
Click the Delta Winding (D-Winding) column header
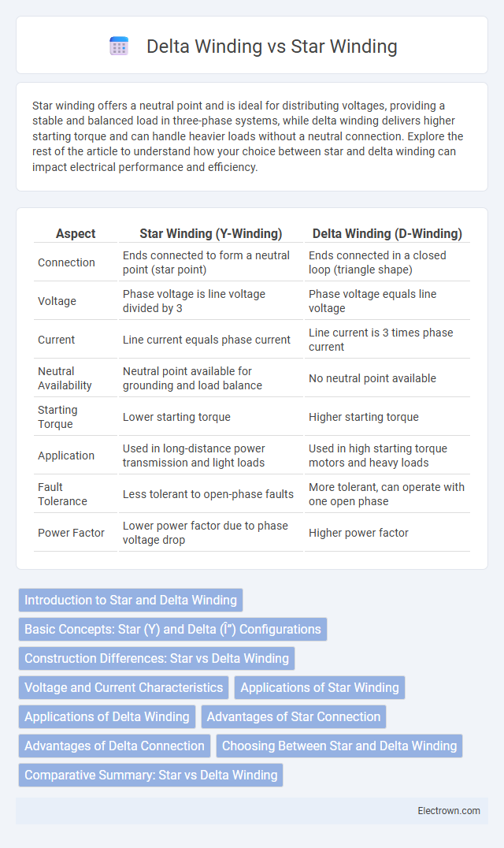point(387,233)
